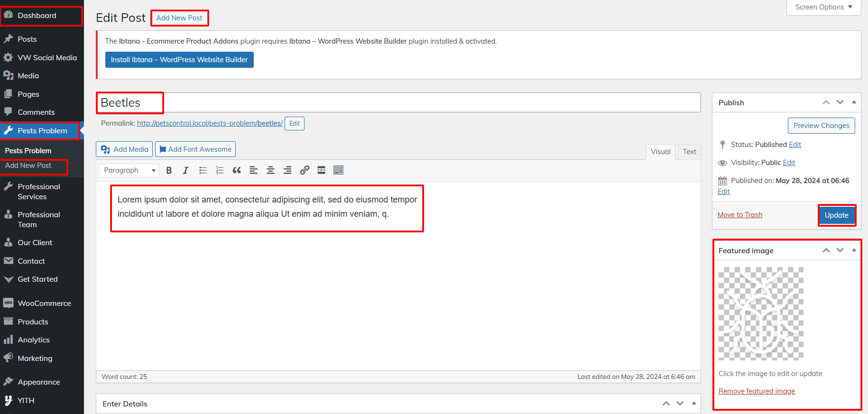Viewport: 868px width, 414px height.
Task: Expand the Screen Options dropdown
Action: coord(823,7)
